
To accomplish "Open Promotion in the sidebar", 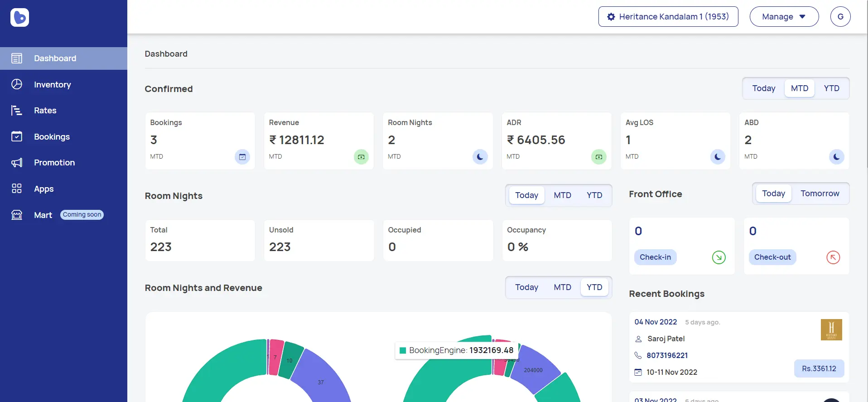I will click(63, 163).
